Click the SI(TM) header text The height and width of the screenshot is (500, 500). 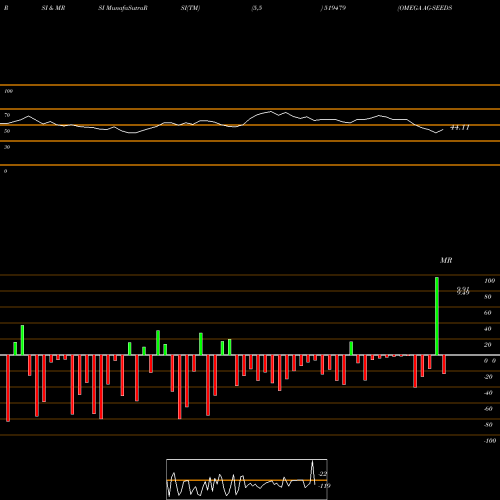pos(190,8)
